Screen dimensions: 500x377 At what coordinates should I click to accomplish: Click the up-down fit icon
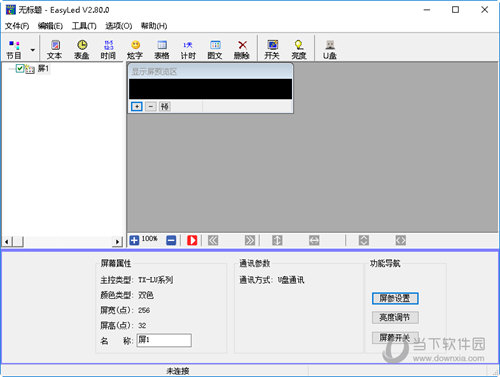[364, 240]
